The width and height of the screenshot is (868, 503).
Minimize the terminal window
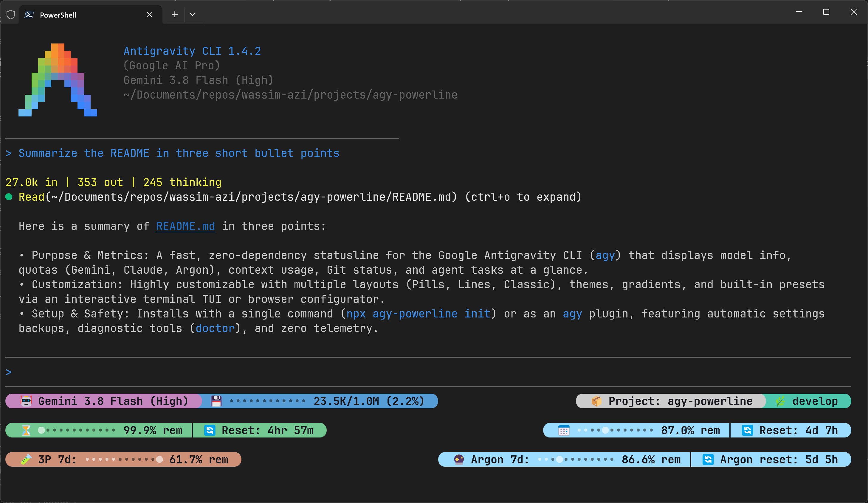coord(799,13)
